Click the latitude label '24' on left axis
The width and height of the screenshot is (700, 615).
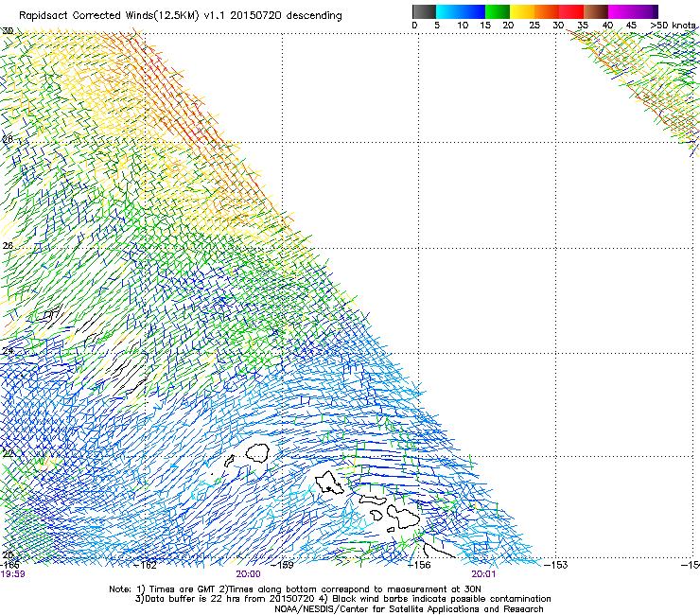pos(8,351)
